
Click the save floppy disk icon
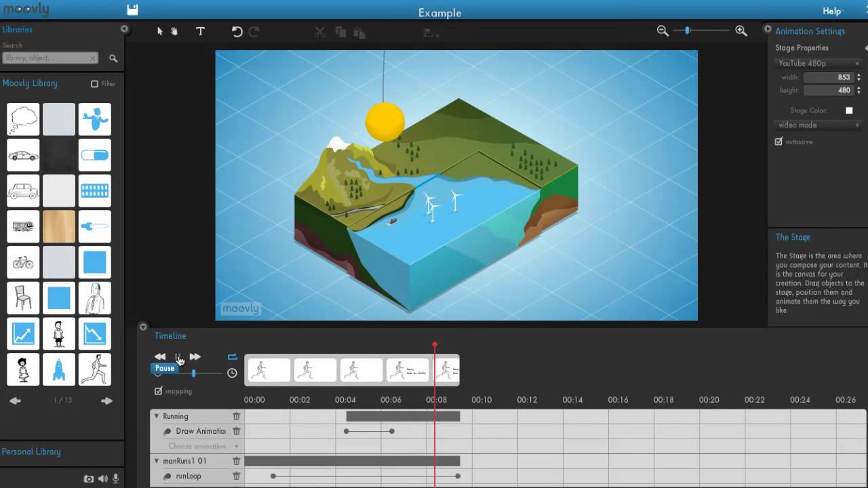[132, 9]
